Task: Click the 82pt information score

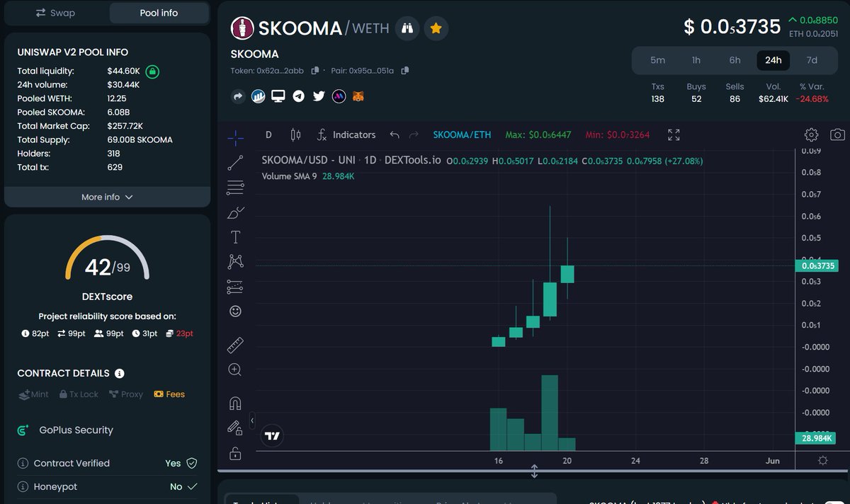Action: click(x=36, y=333)
